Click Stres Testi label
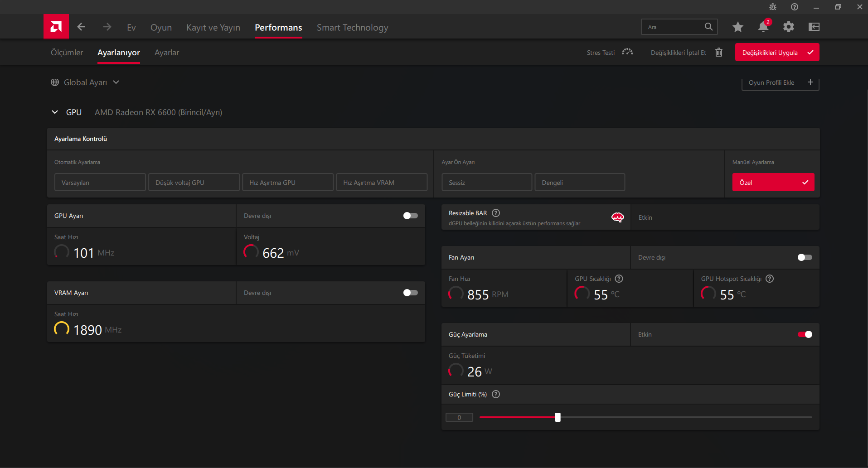 pyautogui.click(x=601, y=53)
